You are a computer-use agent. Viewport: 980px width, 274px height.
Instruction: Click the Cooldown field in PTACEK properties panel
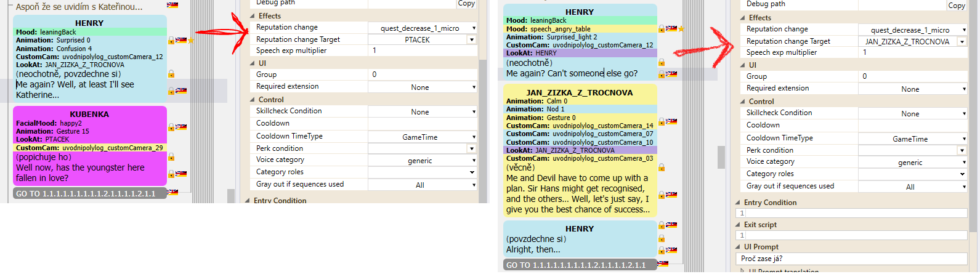click(x=422, y=123)
